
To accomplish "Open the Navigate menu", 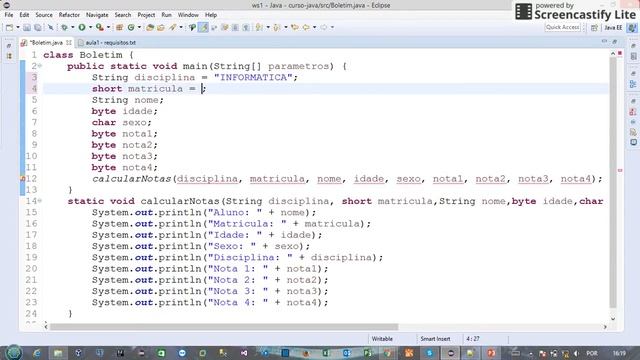I will tap(97, 15).
